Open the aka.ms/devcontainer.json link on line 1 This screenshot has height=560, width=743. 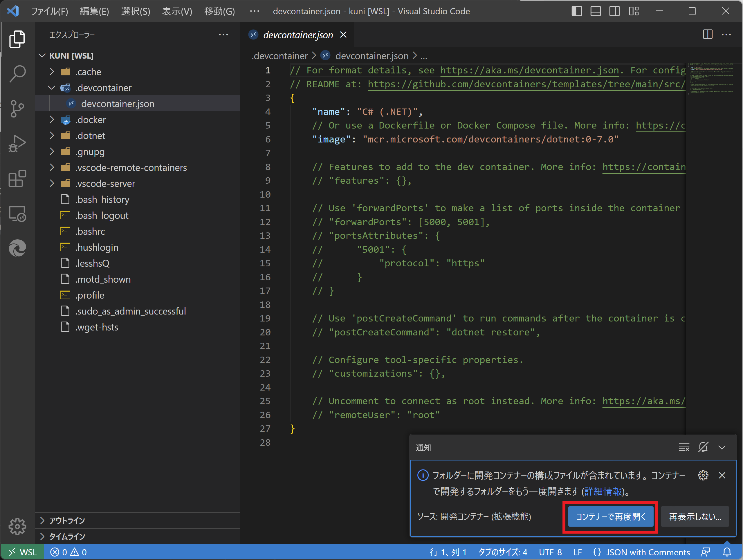point(529,70)
